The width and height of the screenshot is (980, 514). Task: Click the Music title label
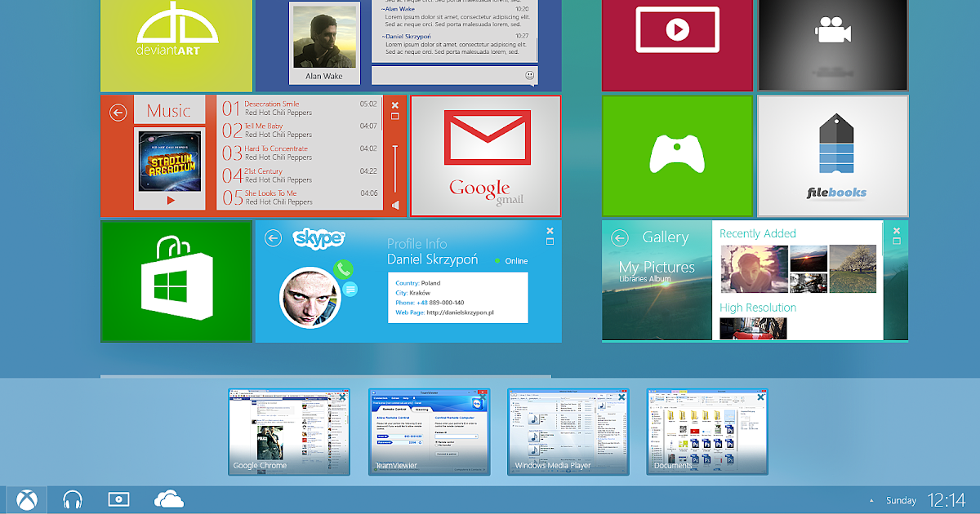click(x=169, y=111)
